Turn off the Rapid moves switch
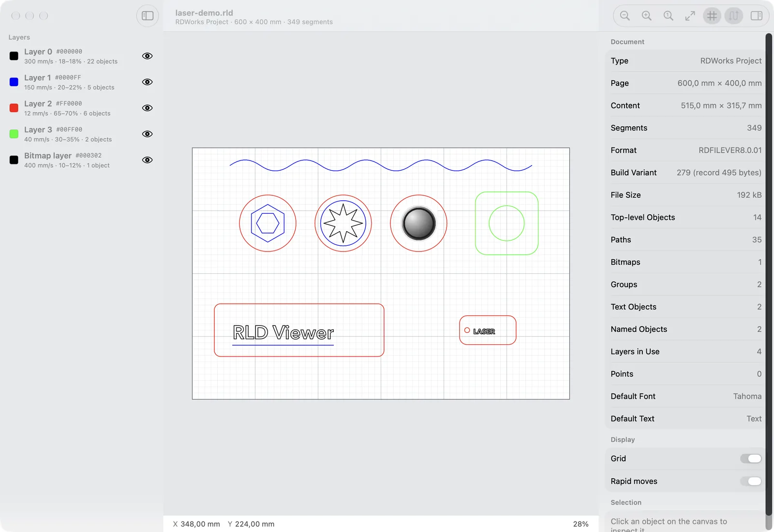Viewport: 774px width, 532px height. pyautogui.click(x=751, y=481)
